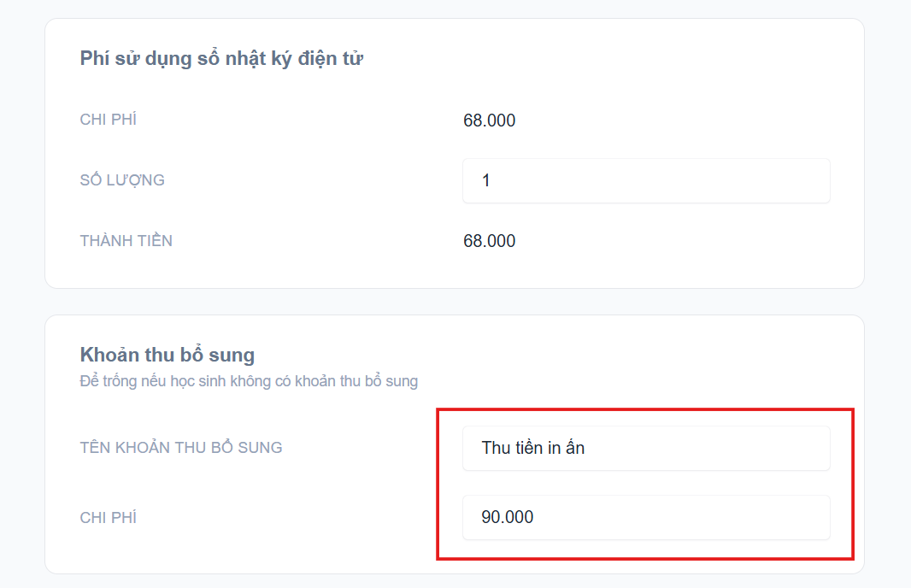Click the quantity field showing 1
Image resolution: width=911 pixels, height=588 pixels.
(645, 180)
